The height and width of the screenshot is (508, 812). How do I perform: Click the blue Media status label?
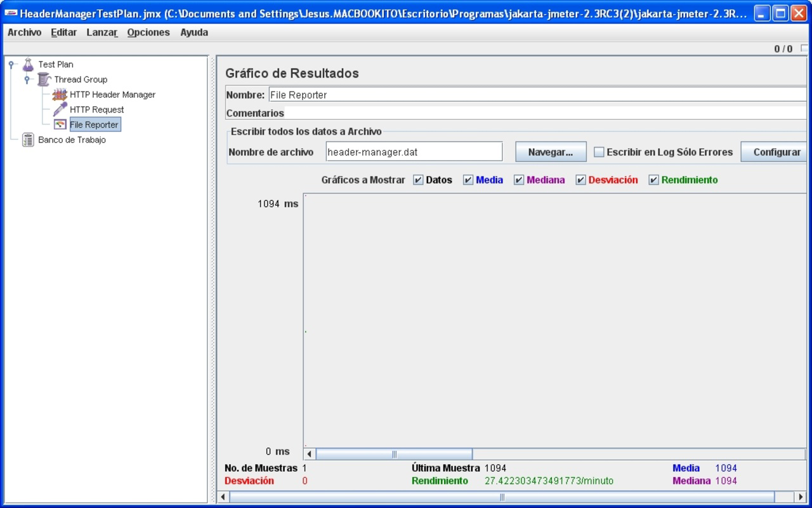pos(686,468)
